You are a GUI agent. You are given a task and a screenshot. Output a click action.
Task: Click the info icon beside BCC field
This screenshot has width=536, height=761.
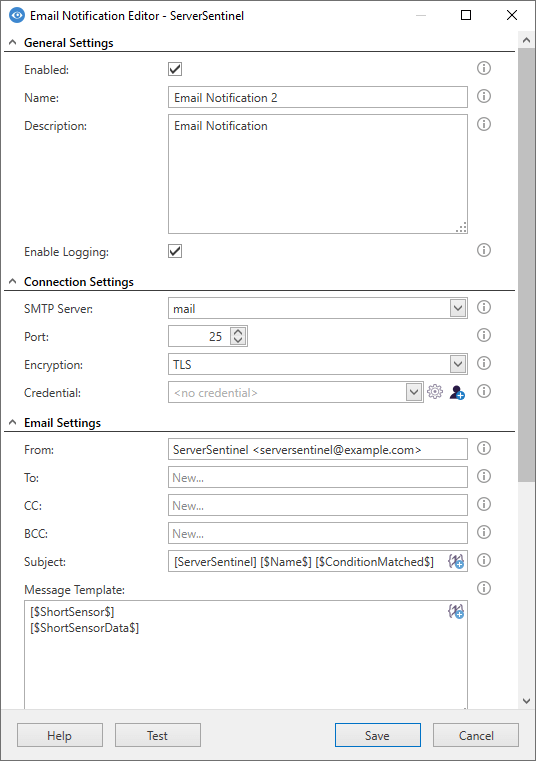(x=484, y=533)
